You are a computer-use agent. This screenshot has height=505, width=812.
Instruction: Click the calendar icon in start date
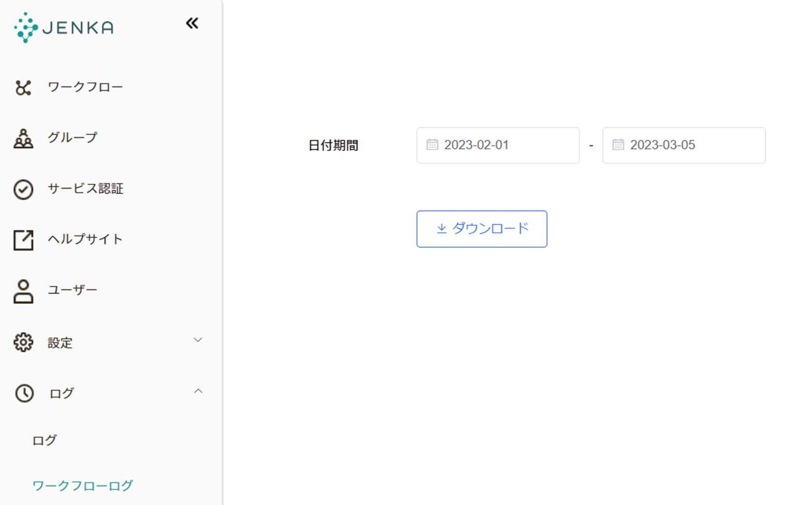tap(432, 145)
